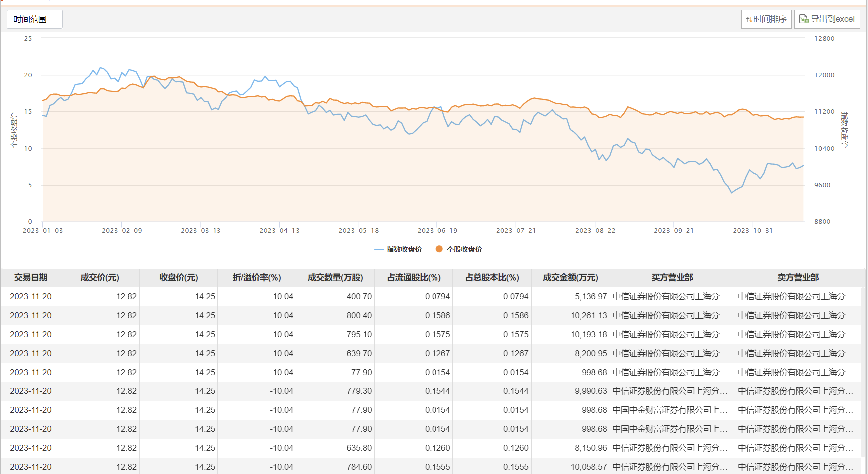Select the 2023-06-19 marker on chart axis
The image size is (868, 474).
437,230
